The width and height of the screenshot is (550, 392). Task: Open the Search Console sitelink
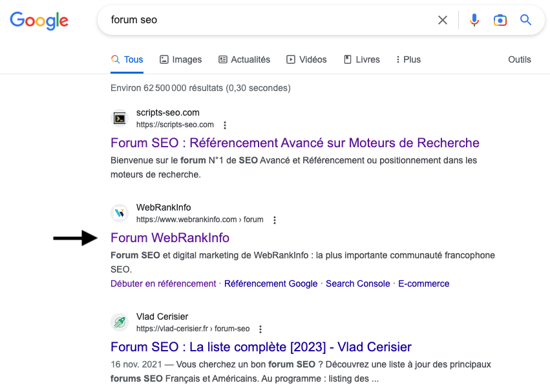coord(358,284)
